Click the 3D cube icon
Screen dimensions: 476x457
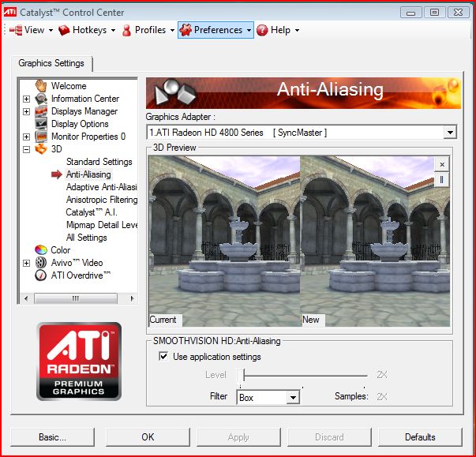[41, 149]
